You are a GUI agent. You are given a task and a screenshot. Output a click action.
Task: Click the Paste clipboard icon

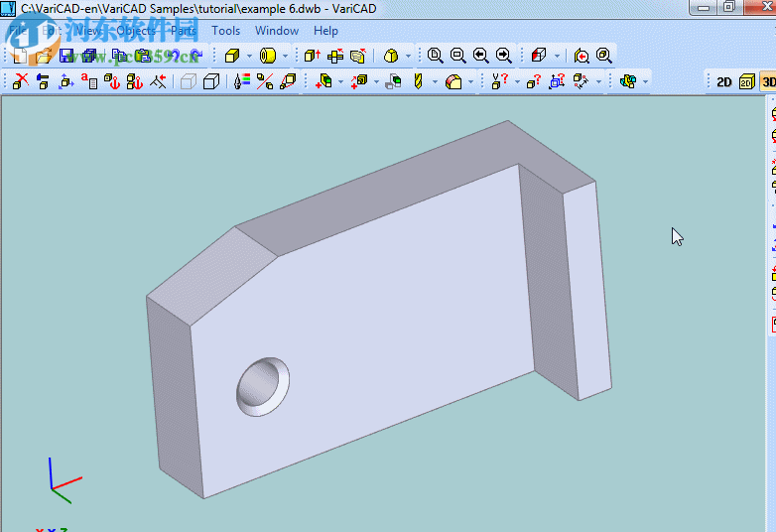pos(143,56)
